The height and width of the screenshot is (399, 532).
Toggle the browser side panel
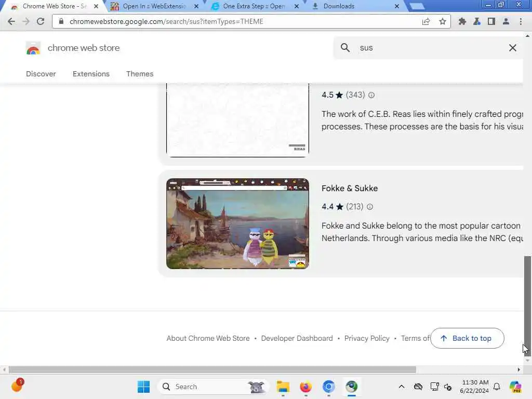(491, 21)
